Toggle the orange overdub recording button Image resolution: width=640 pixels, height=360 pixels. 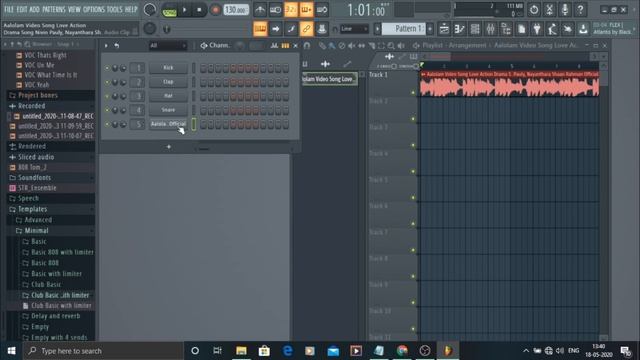(x=306, y=9)
